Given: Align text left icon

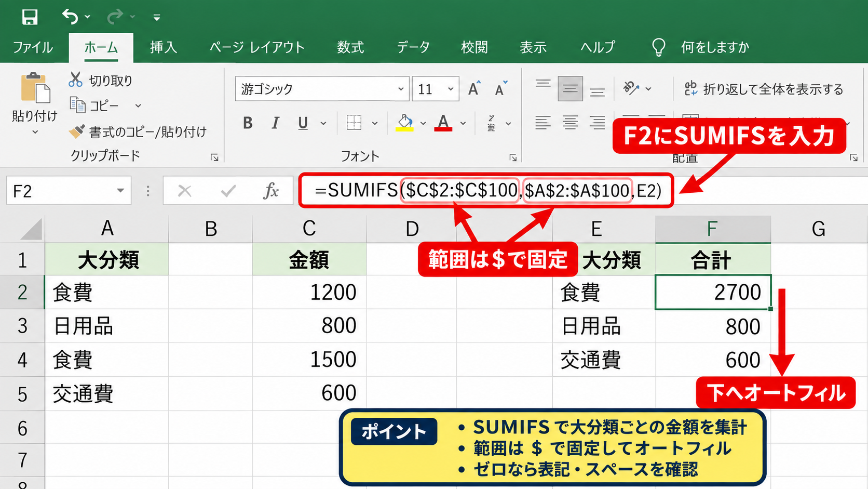Looking at the screenshot, I should coord(543,123).
